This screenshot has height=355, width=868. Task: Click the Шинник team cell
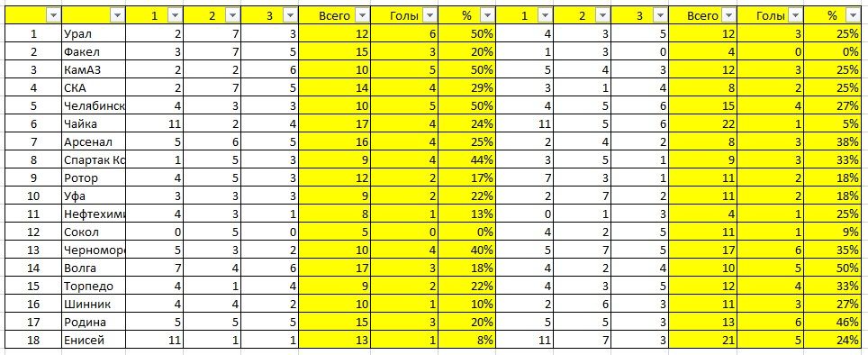pyautogui.click(x=94, y=304)
